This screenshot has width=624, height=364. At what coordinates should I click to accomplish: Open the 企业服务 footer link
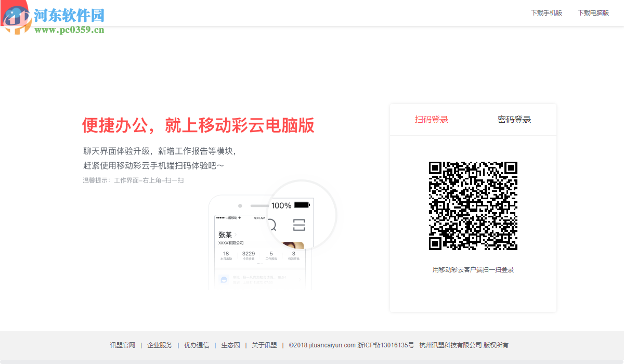click(x=160, y=345)
